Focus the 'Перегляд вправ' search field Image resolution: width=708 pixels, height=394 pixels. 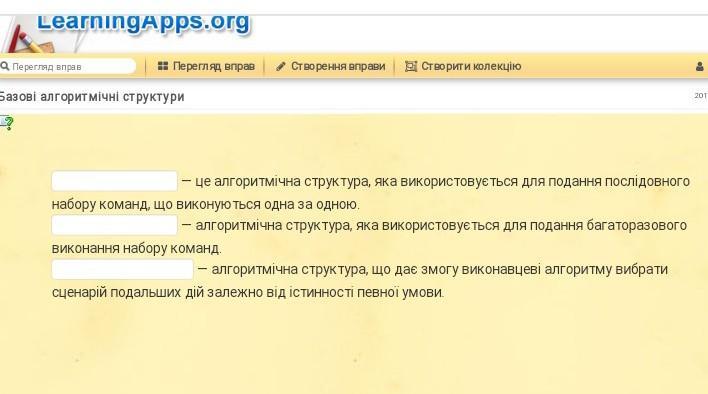pyautogui.click(x=68, y=66)
